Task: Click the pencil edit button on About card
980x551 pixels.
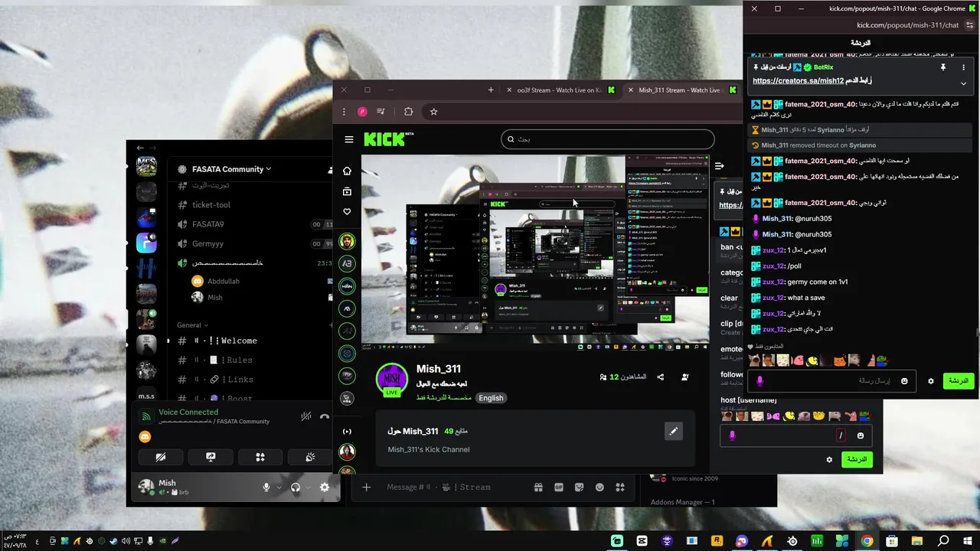Action: (x=673, y=432)
